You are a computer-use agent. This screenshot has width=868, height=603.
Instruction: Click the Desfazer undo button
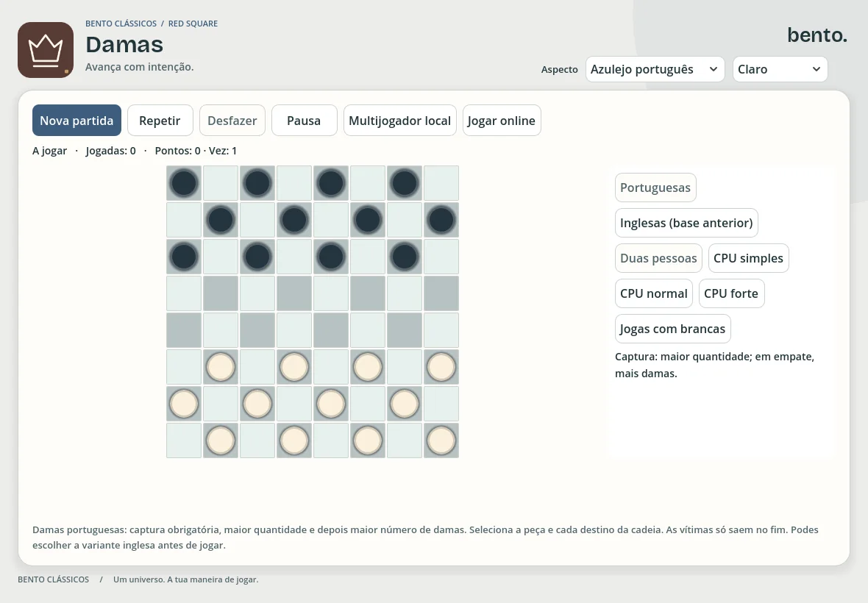232,121
